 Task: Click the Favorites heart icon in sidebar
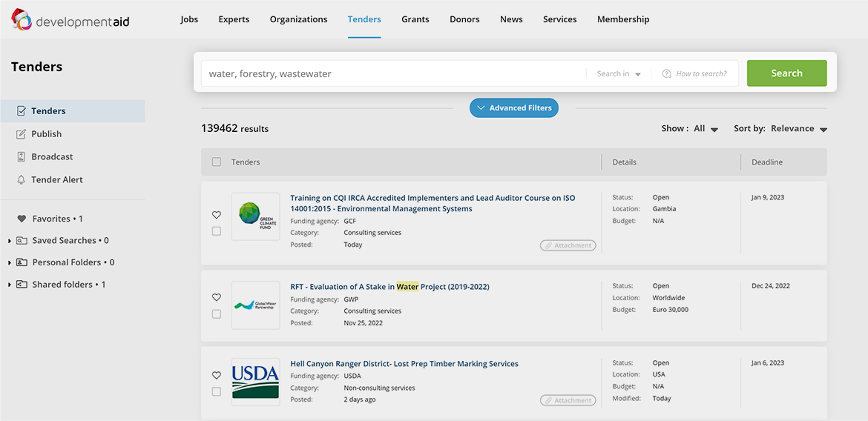click(22, 219)
